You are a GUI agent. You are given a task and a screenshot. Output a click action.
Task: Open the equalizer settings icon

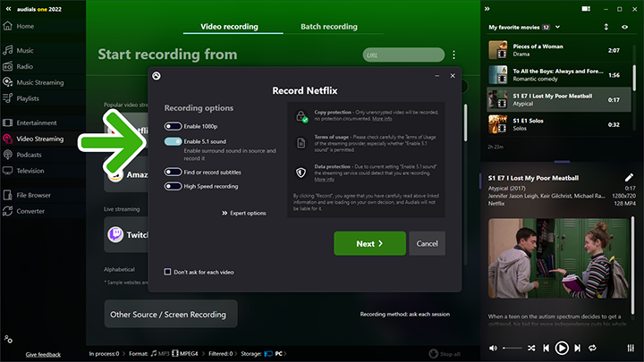pyautogui.click(x=631, y=348)
